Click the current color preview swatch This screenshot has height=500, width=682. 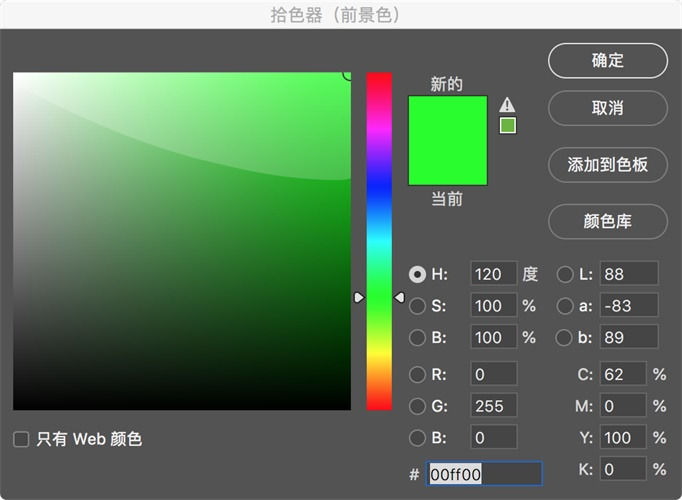447,164
